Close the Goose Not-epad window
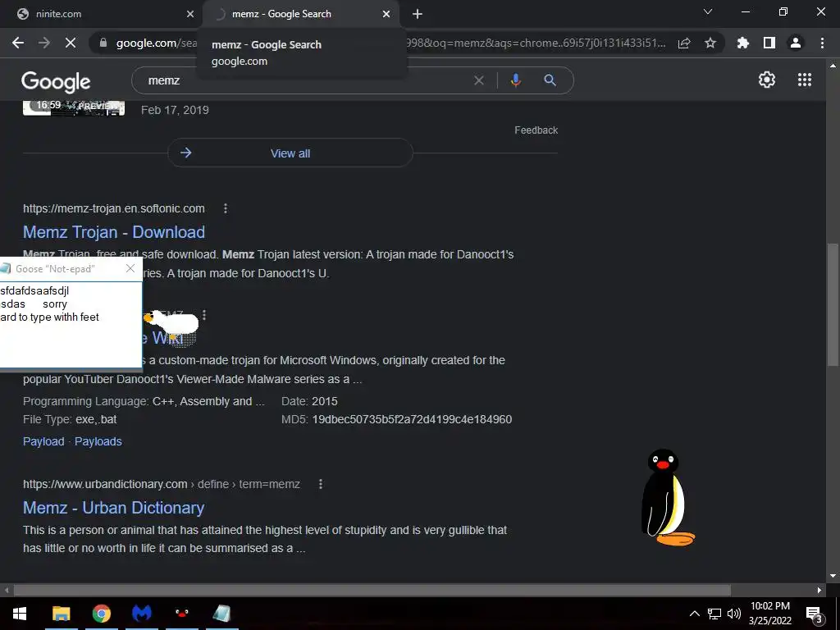Screen dimensions: 840x630 pos(130,268)
